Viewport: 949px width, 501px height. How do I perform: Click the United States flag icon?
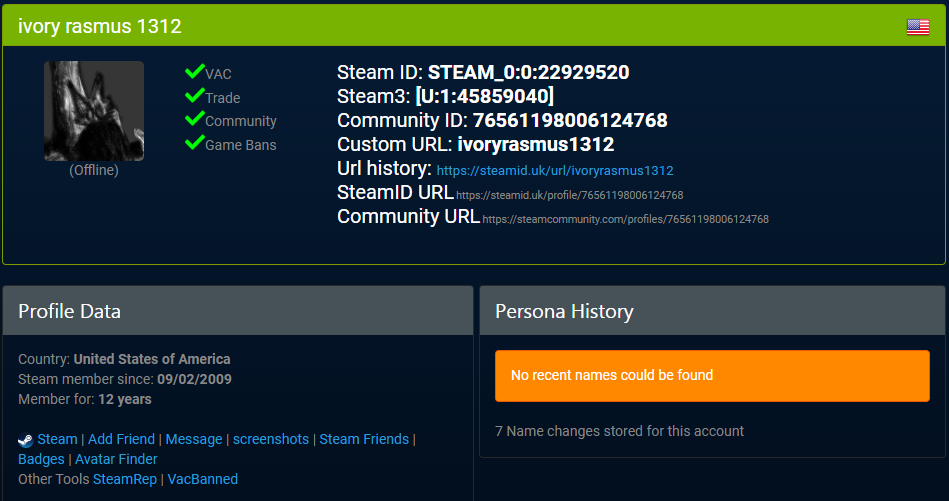(x=918, y=27)
